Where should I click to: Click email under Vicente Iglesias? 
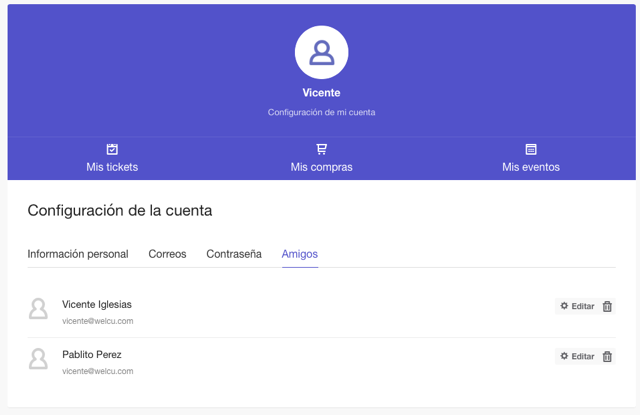98,321
